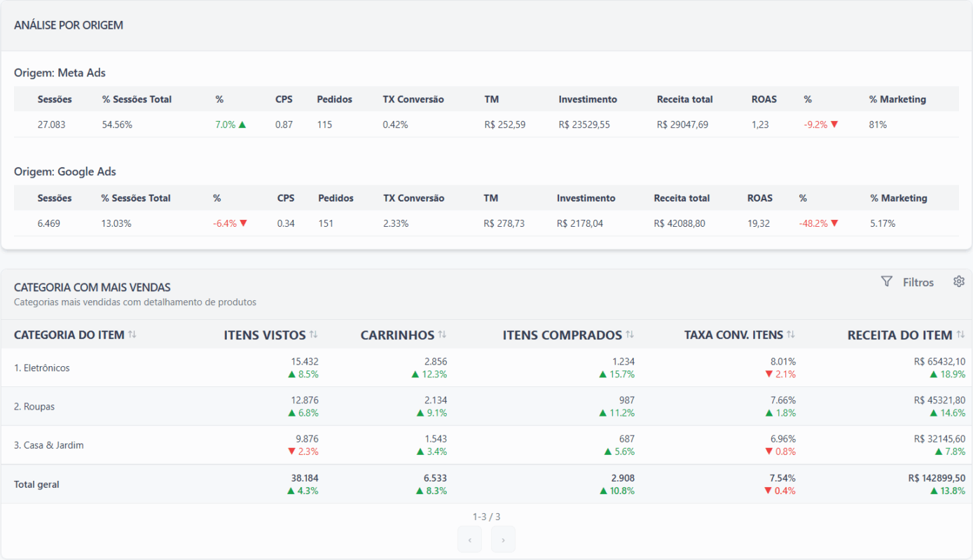The width and height of the screenshot is (973, 560).
Task: Expand the Roupas category row
Action: (x=486, y=406)
